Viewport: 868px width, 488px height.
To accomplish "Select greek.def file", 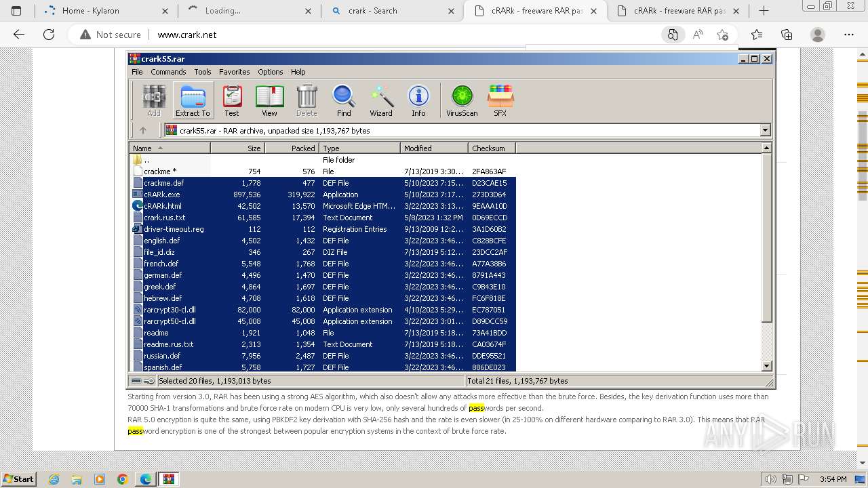I will point(323,287).
